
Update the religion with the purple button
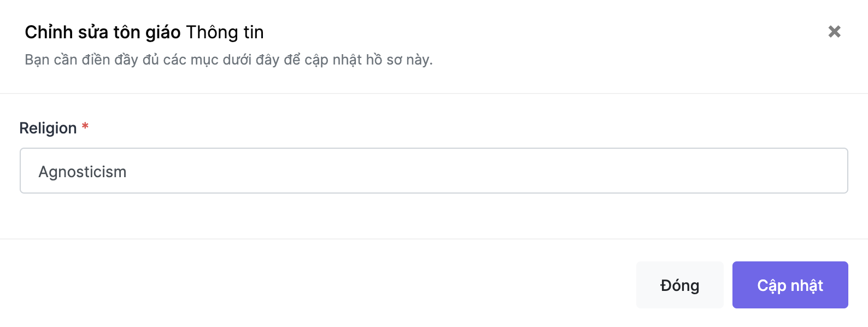[790, 285]
